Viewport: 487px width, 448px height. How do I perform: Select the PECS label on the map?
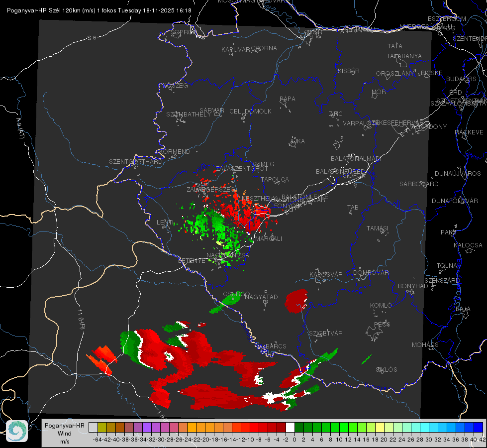(x=382, y=325)
